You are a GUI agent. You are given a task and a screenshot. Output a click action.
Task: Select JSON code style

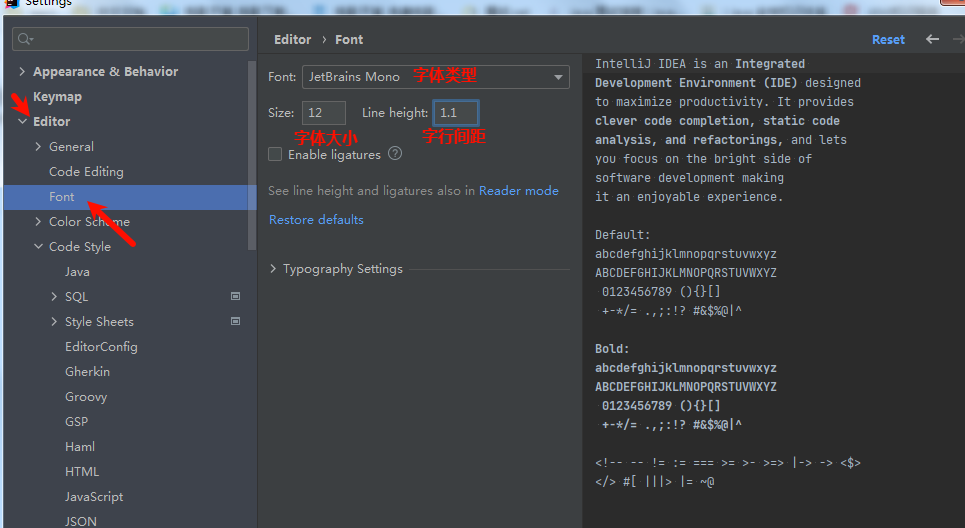81,521
